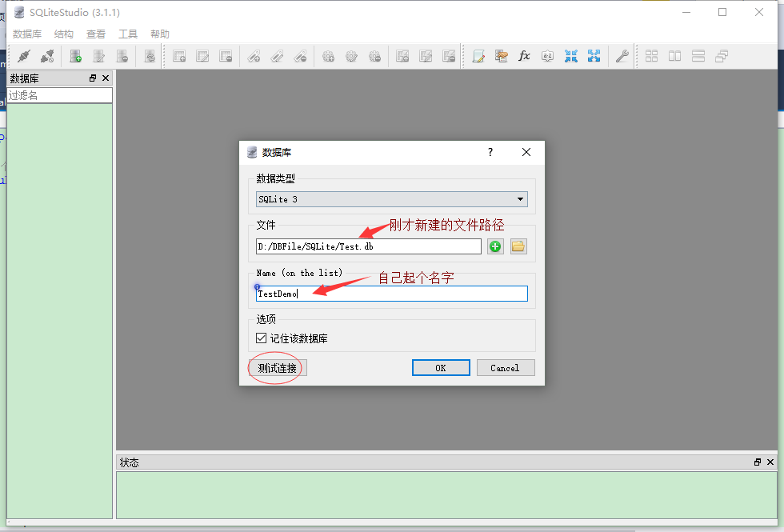784x532 pixels.
Task: Click the OK button in the dialog
Action: pos(441,366)
